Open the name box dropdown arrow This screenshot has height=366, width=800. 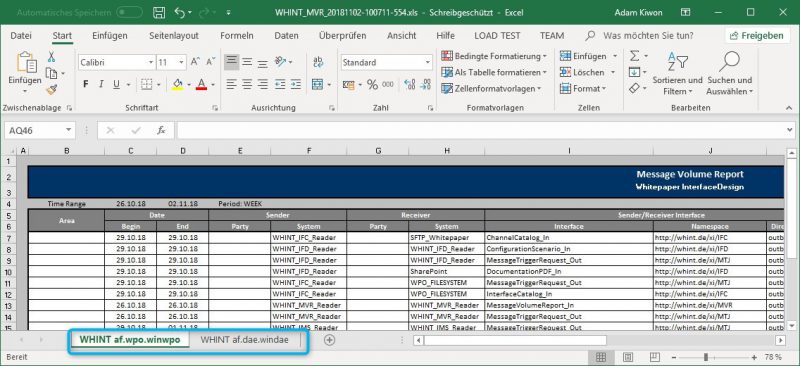tap(68, 131)
